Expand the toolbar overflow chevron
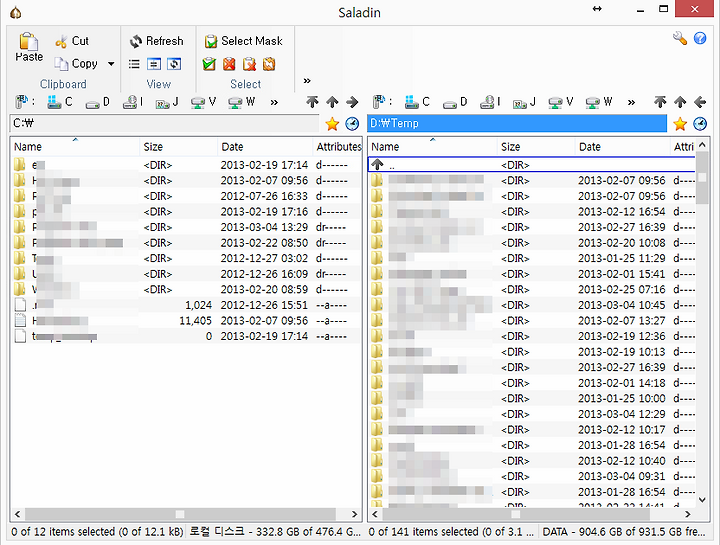Viewport: 720px width, 545px height. tap(307, 81)
